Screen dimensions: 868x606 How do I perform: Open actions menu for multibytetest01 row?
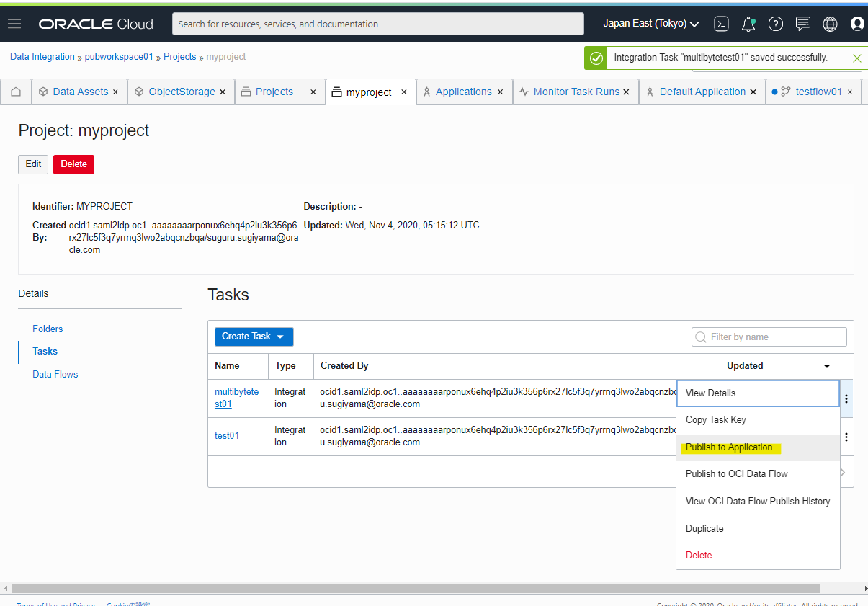(x=846, y=398)
